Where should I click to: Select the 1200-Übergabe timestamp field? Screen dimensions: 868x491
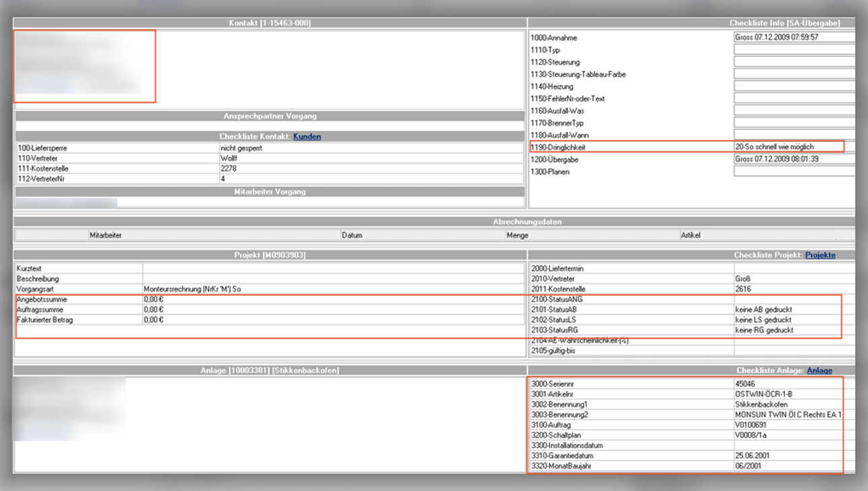click(x=793, y=159)
